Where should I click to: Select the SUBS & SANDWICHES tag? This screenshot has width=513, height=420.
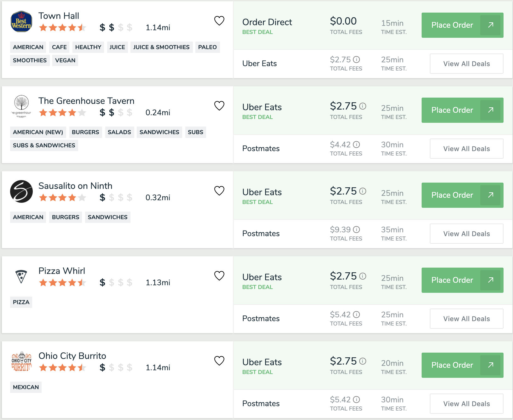point(44,145)
